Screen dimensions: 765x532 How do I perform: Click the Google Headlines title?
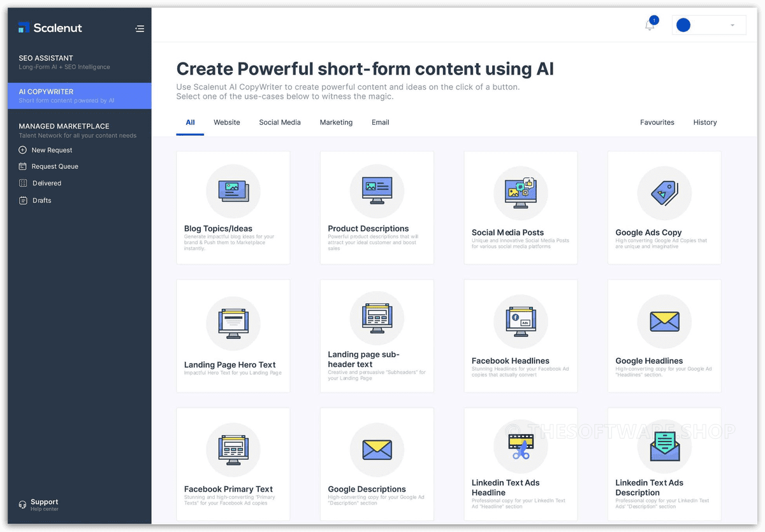pyautogui.click(x=649, y=361)
